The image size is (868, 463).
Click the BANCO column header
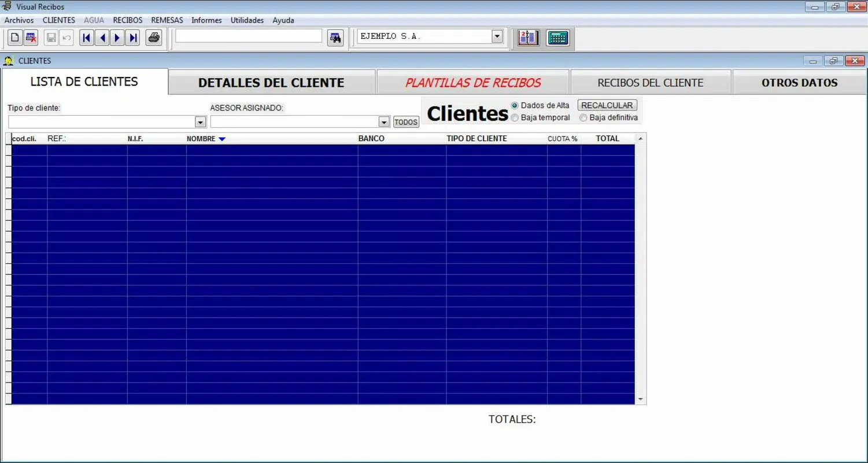pos(402,139)
